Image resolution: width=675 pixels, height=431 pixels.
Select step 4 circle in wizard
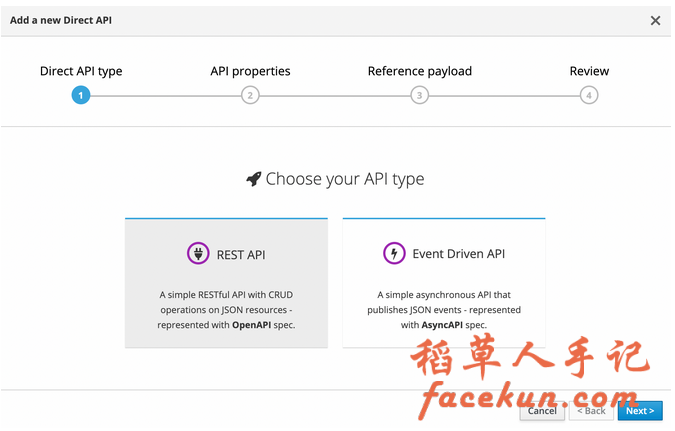pos(589,95)
